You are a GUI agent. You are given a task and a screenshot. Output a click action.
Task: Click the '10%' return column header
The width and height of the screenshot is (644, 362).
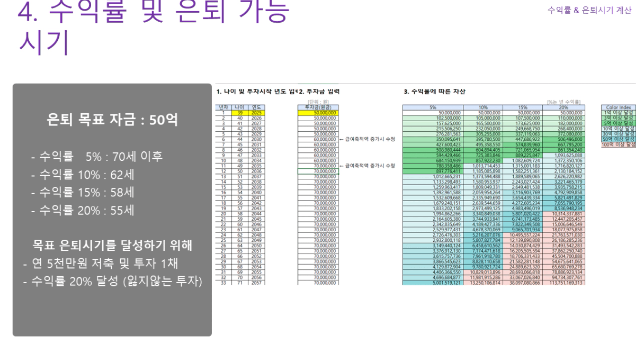482,107
